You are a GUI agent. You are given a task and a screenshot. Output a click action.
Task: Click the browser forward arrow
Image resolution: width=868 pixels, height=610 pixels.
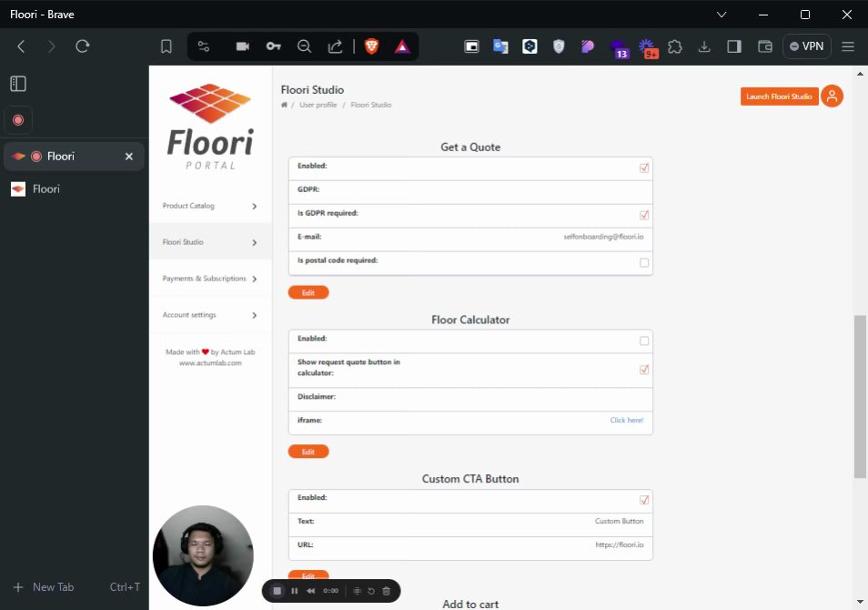click(52, 46)
